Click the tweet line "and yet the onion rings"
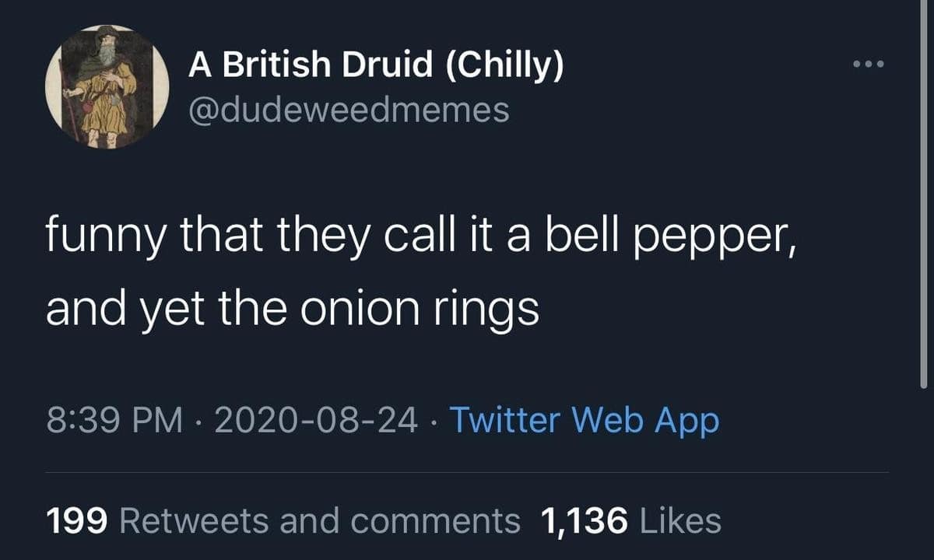 click(x=292, y=309)
